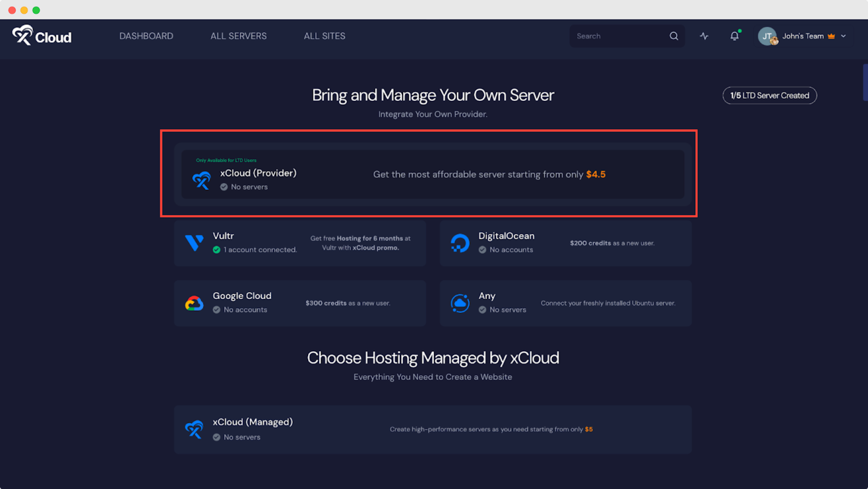
Task: Select the xCloud (Provider) card title
Action: pos(258,173)
